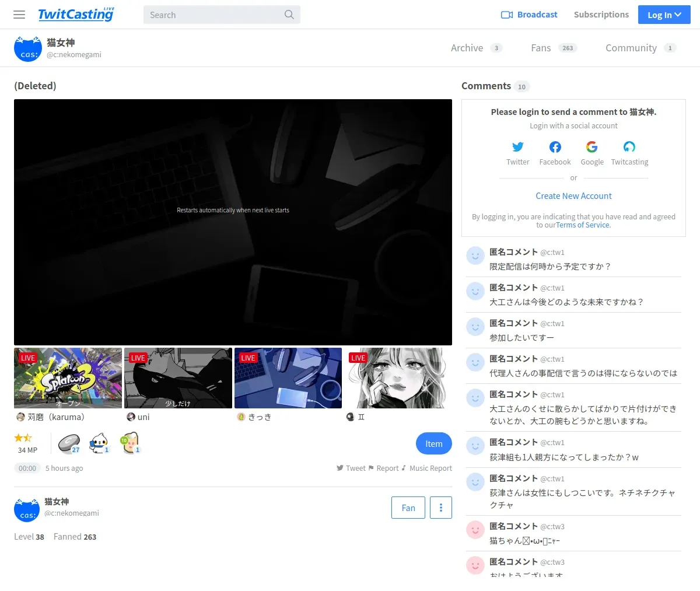Switch to the Community tab
This screenshot has width=700, height=591.
click(641, 48)
